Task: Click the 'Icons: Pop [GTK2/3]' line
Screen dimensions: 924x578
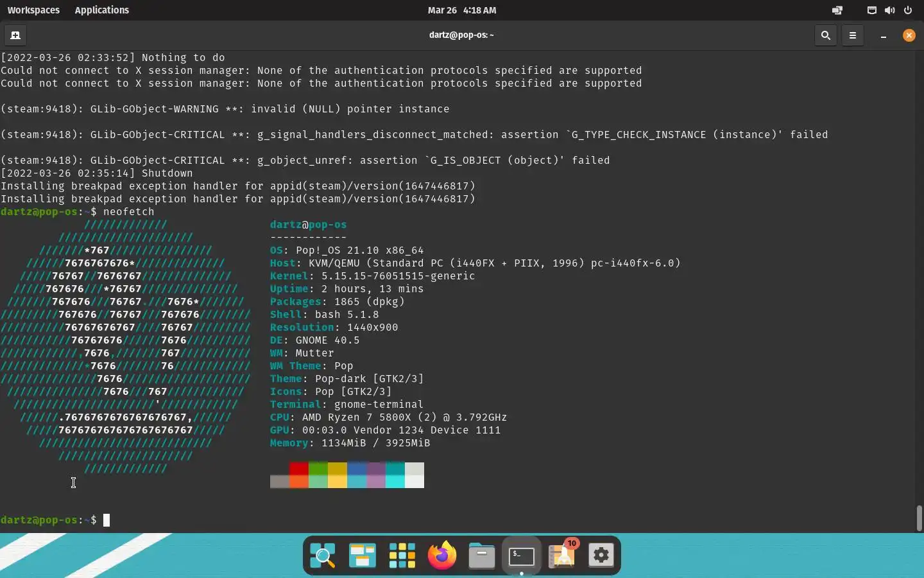Action: tap(331, 392)
